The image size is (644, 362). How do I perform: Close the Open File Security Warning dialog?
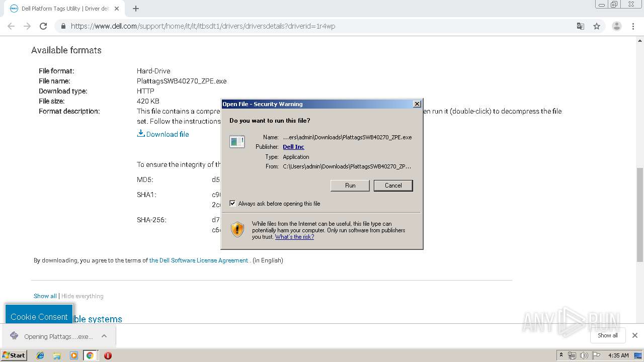417,104
